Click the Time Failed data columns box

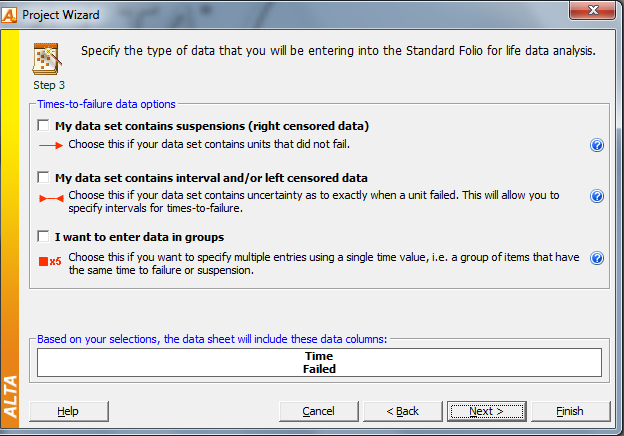click(x=319, y=362)
